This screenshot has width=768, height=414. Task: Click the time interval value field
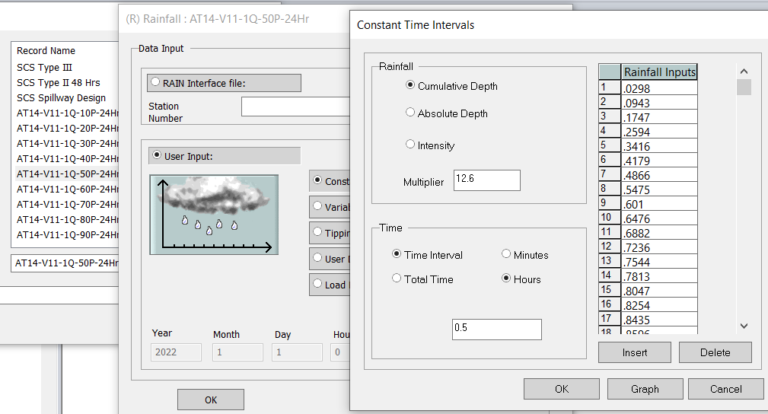click(x=496, y=329)
